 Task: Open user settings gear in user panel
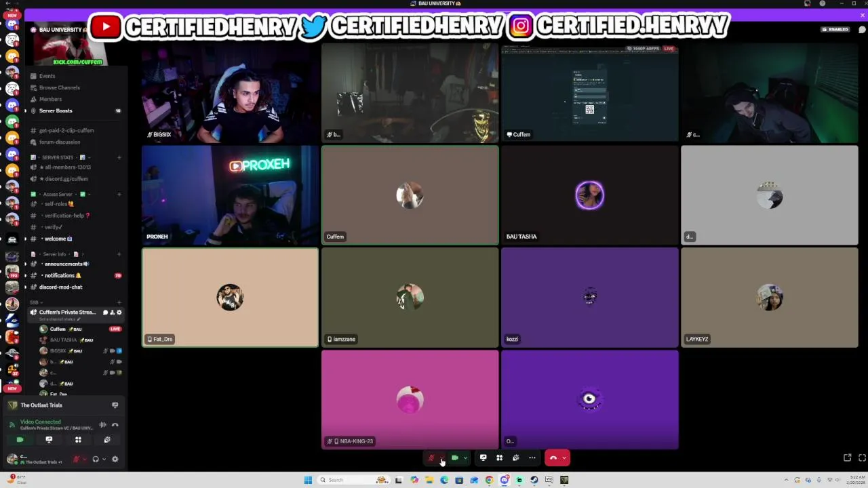(115, 459)
